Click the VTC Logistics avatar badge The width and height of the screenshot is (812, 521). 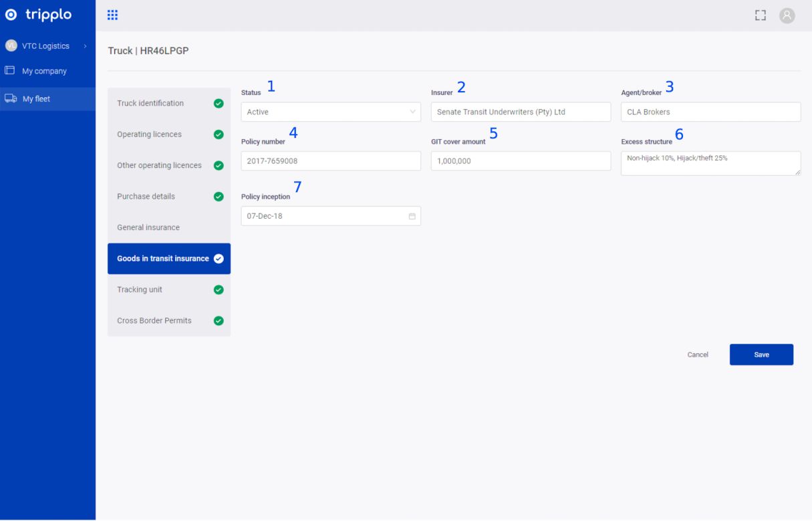pos(11,46)
